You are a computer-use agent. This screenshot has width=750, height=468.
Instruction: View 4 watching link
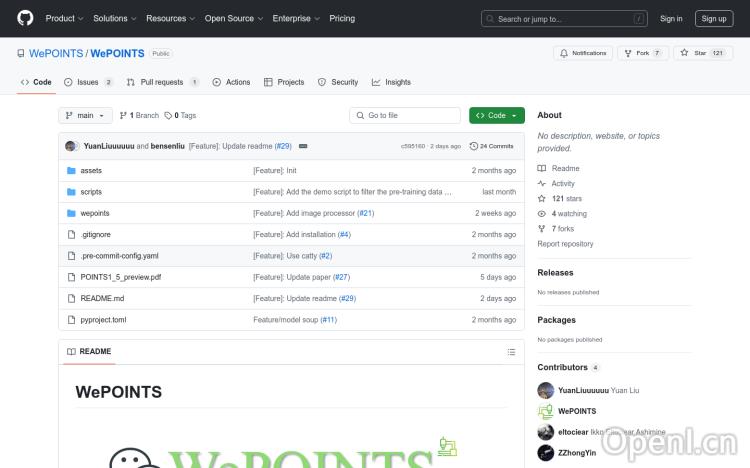(562, 213)
